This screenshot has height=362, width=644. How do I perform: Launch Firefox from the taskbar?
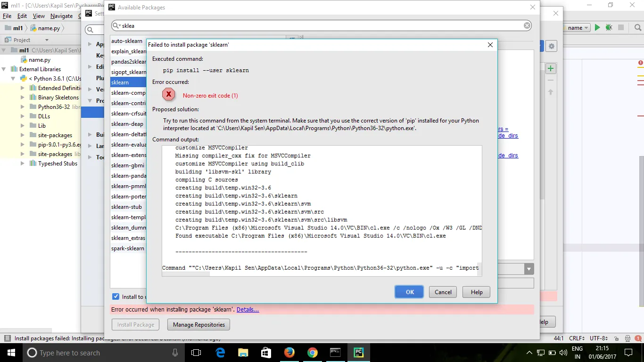(289, 353)
